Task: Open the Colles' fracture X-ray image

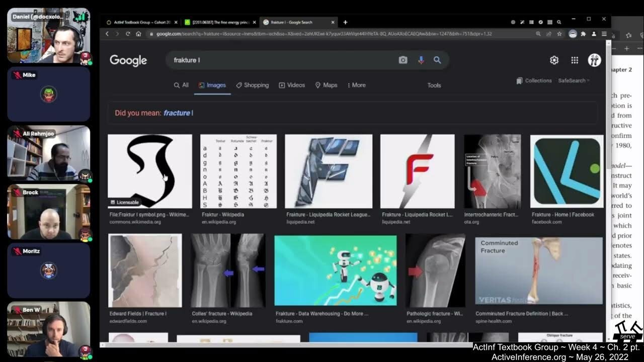Action: click(x=228, y=270)
